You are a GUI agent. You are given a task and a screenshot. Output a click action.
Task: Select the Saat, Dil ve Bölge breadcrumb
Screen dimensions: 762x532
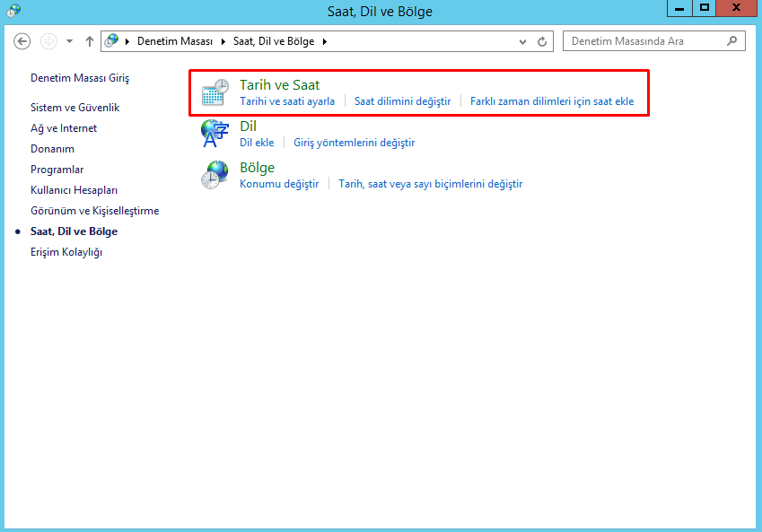click(x=274, y=41)
